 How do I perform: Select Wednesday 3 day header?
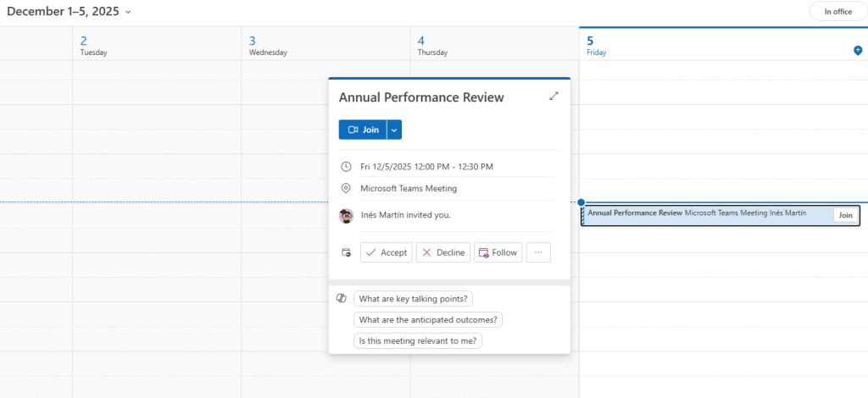(267, 45)
